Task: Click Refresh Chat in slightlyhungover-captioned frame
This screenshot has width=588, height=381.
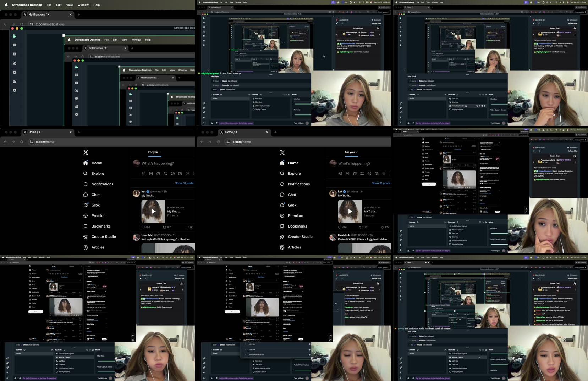Action: coord(376,23)
